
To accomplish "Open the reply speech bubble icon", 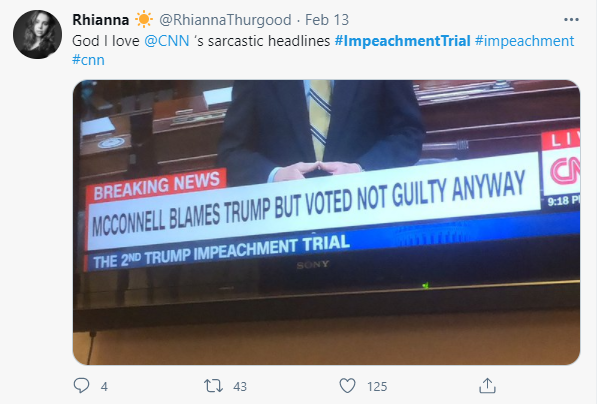I will (x=81, y=386).
